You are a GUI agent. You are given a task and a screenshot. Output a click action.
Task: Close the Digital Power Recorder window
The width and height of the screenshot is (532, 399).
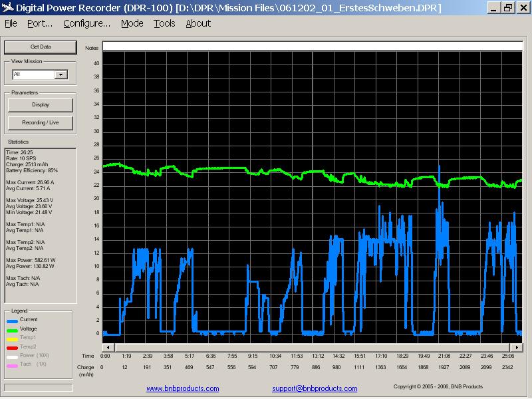[x=523, y=7]
